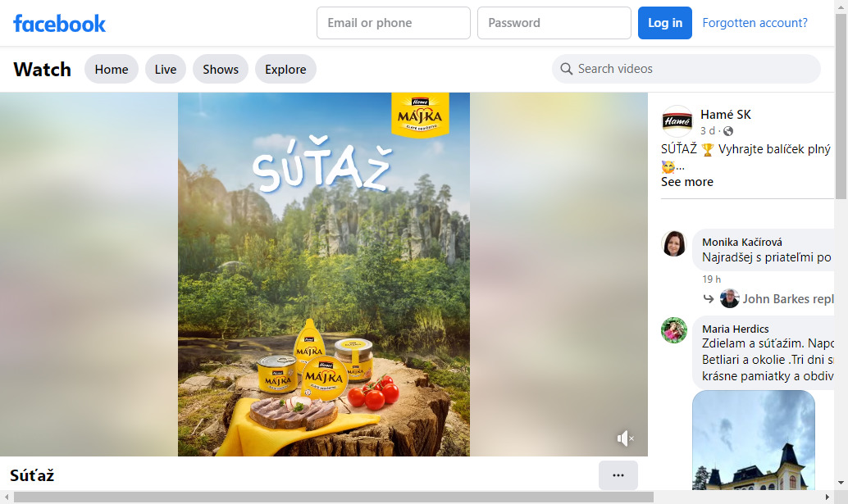Click the search magnifier icon
This screenshot has height=504, width=848.
pos(566,69)
